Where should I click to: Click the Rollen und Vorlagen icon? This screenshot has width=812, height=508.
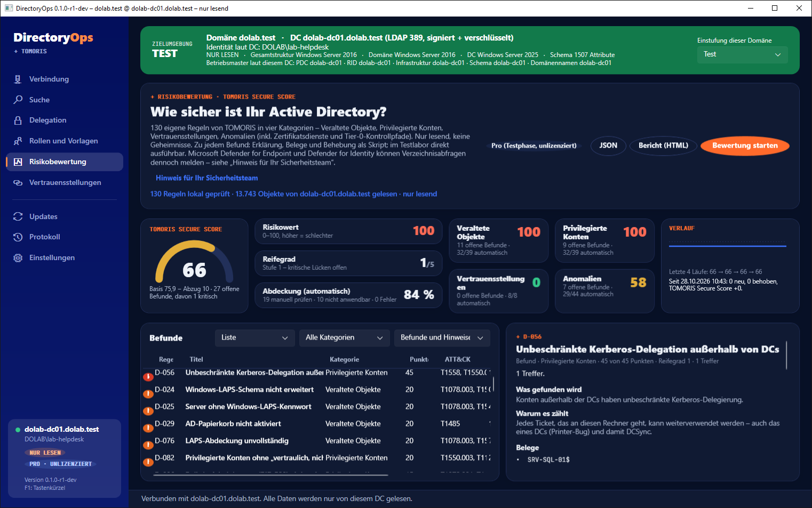(18, 141)
